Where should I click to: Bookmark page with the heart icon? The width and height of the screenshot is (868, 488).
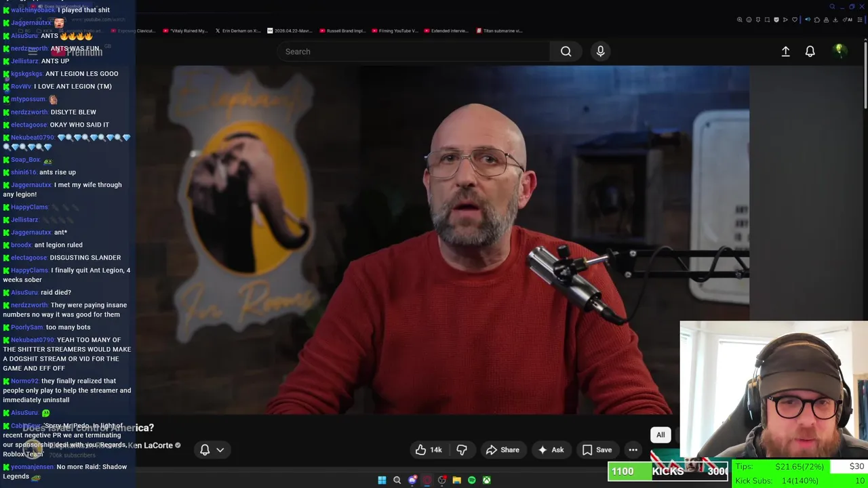click(795, 20)
